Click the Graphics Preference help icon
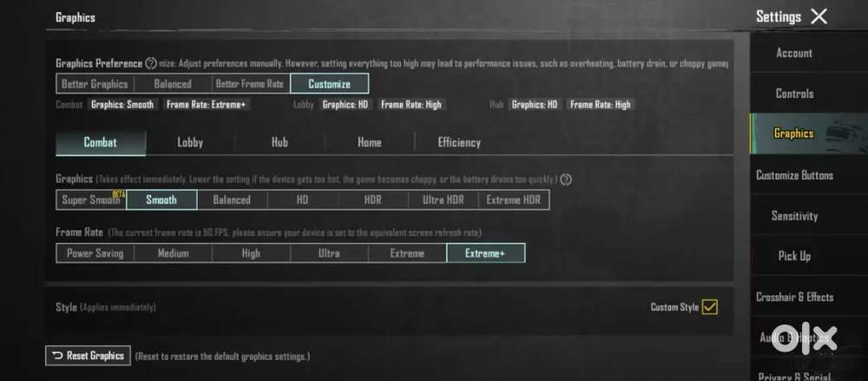Image resolution: width=868 pixels, height=381 pixels. pos(151,63)
